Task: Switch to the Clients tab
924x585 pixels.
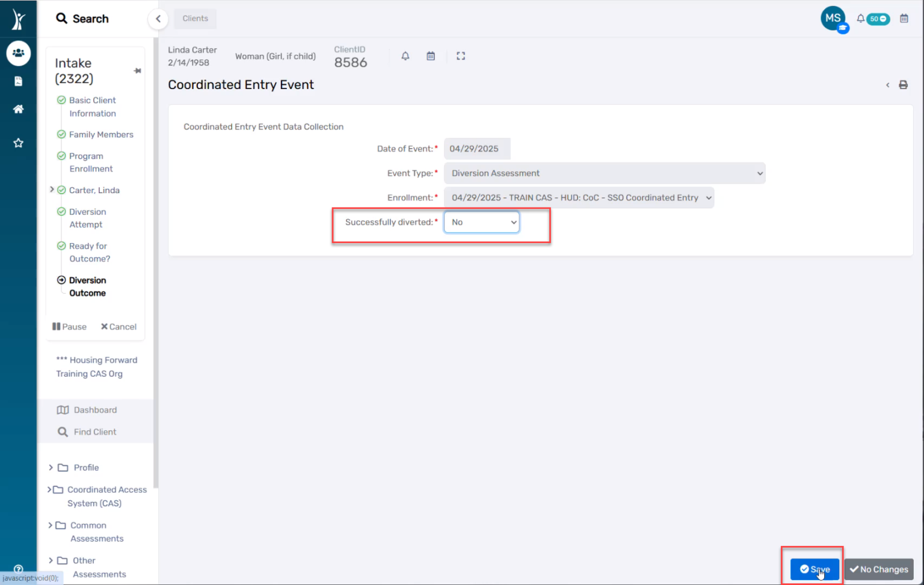Action: [194, 19]
